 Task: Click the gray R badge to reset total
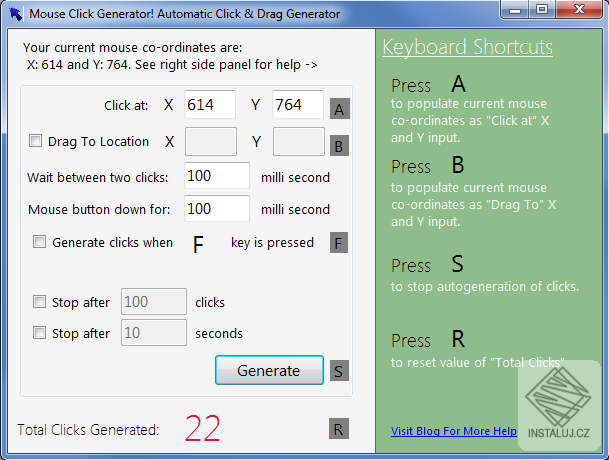[339, 429]
